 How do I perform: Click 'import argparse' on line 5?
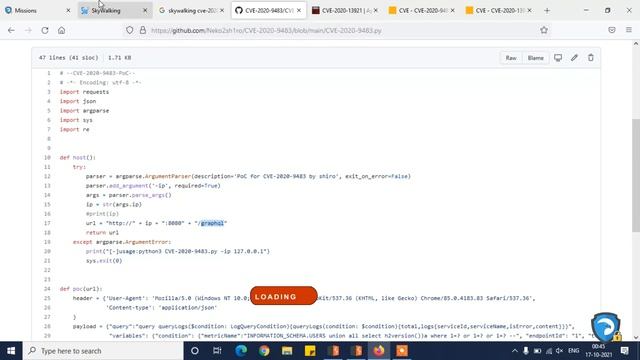tap(84, 111)
